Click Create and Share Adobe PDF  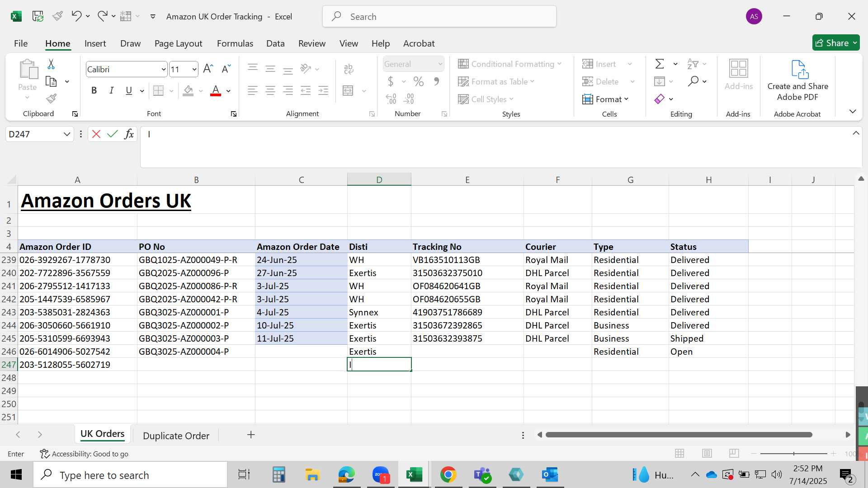[798, 81]
